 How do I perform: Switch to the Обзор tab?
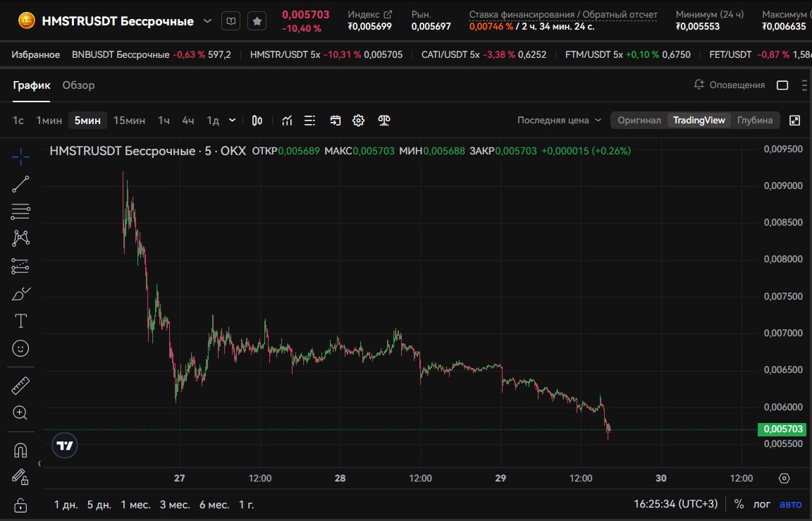tap(79, 85)
